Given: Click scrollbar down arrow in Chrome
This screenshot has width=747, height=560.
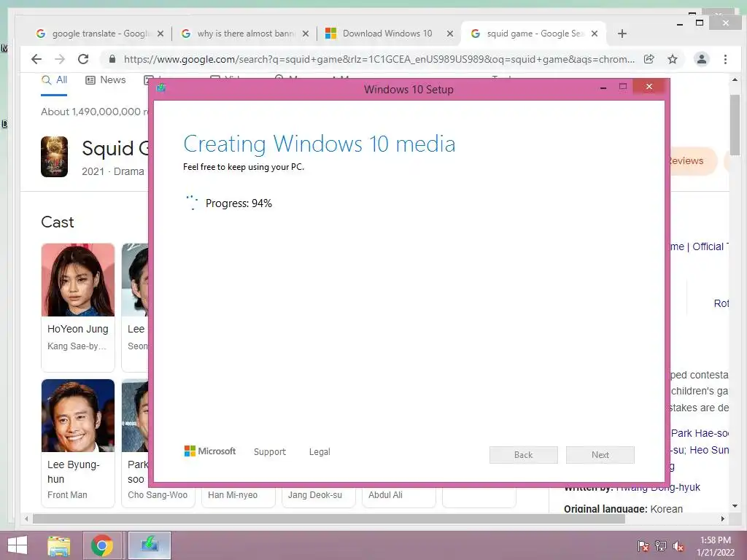Looking at the screenshot, I should click(735, 506).
